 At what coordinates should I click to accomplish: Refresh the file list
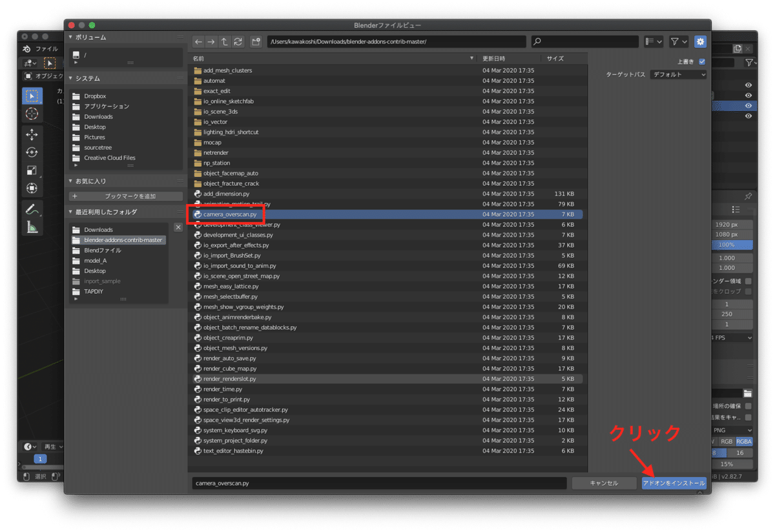[x=238, y=41]
